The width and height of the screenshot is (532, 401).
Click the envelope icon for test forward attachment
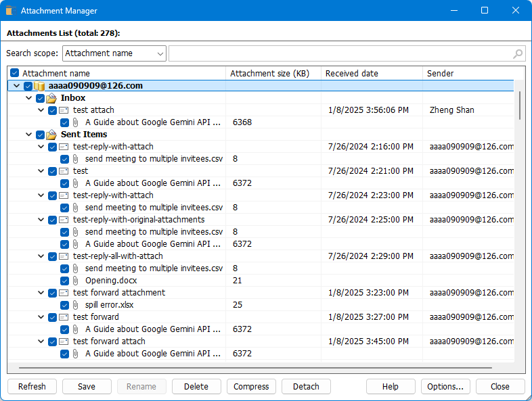point(64,293)
